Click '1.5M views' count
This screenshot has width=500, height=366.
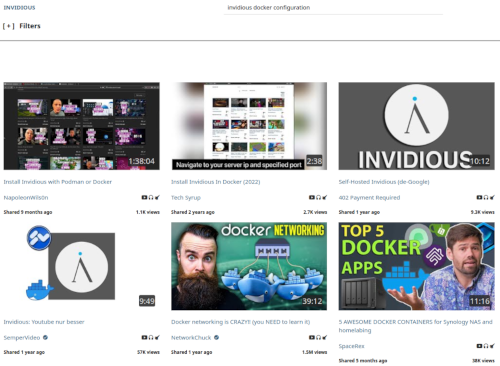pos(315,352)
